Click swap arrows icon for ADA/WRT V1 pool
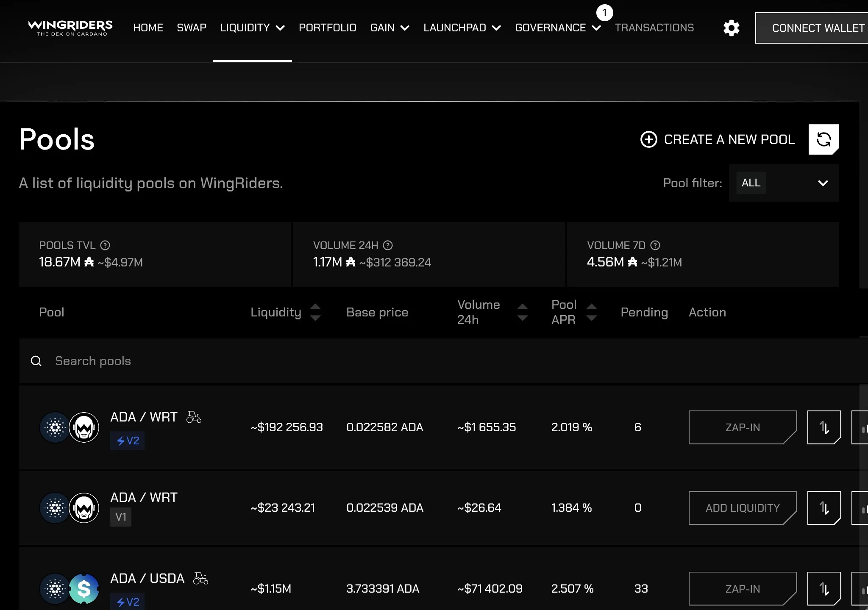The height and width of the screenshot is (610, 868). click(x=824, y=508)
